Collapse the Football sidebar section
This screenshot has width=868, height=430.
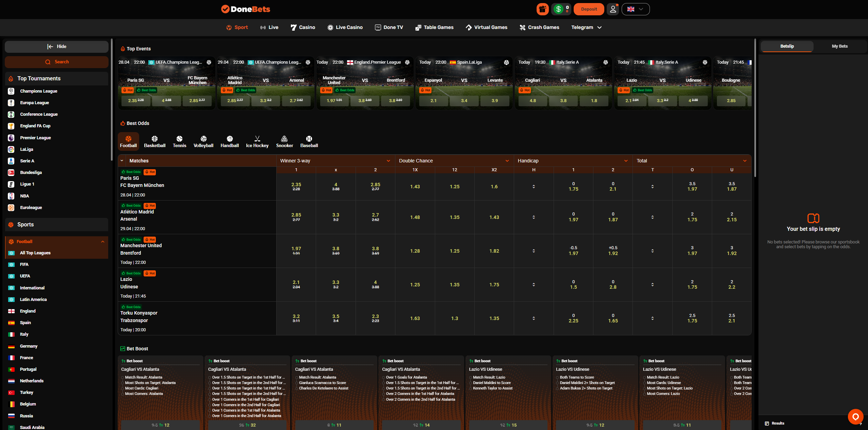coord(103,242)
